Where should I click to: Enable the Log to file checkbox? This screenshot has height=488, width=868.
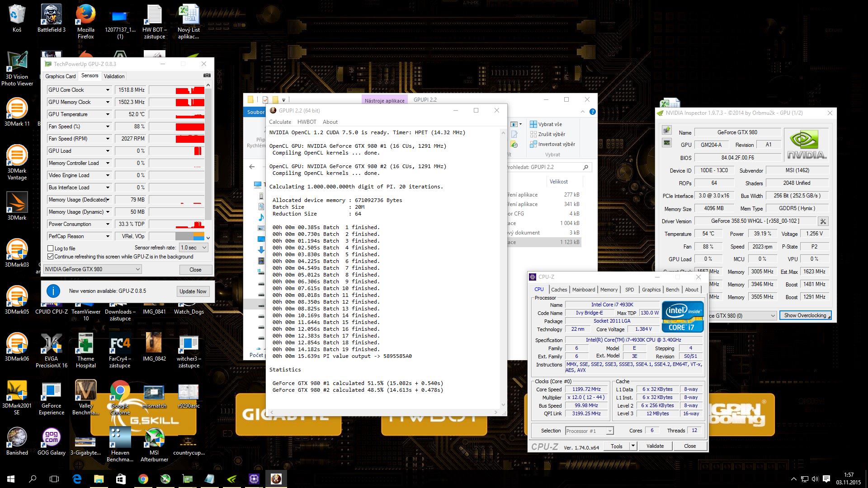[x=51, y=249]
